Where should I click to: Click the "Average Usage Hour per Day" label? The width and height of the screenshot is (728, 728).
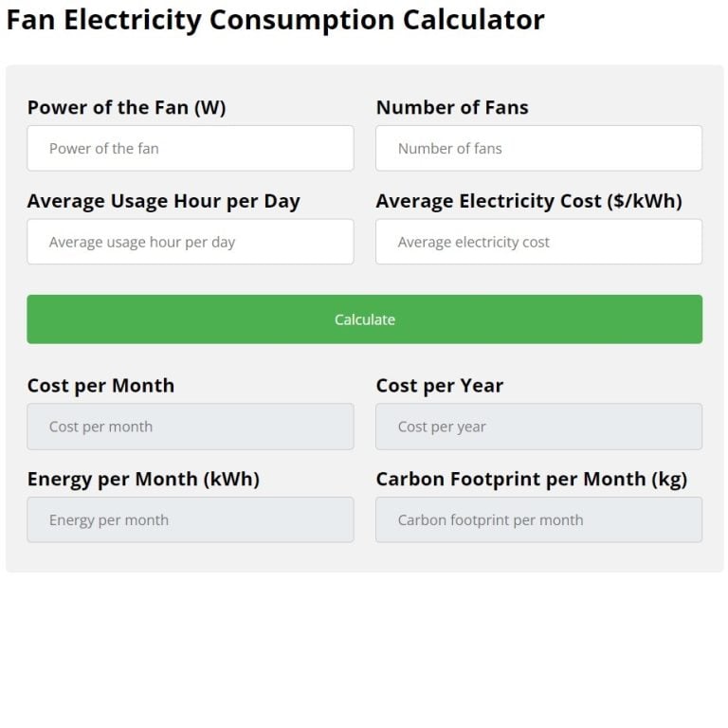click(163, 201)
